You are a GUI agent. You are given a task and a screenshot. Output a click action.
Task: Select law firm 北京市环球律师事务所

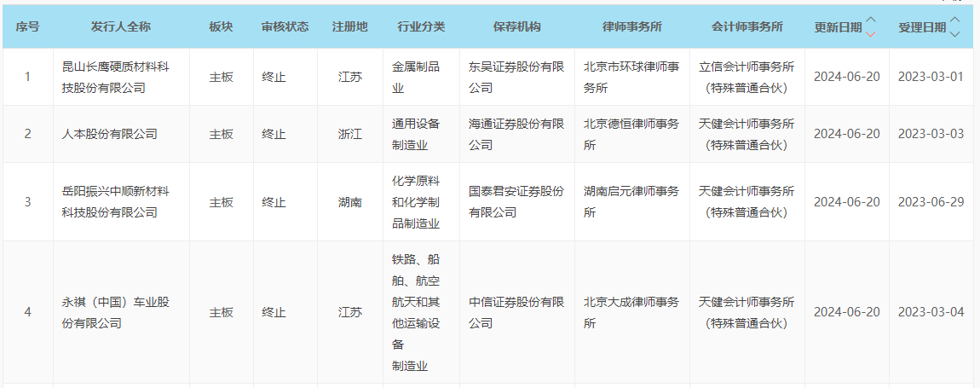631,77
